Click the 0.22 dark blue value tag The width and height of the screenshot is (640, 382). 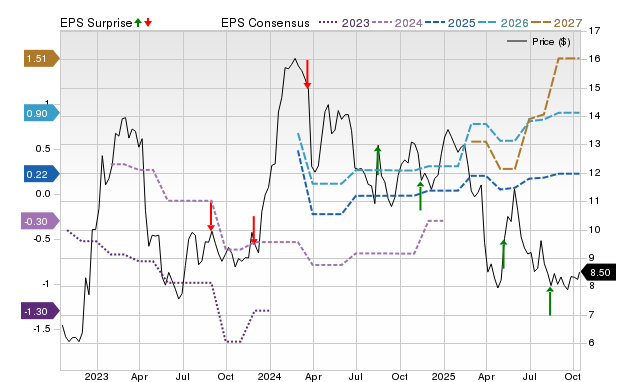42,175
